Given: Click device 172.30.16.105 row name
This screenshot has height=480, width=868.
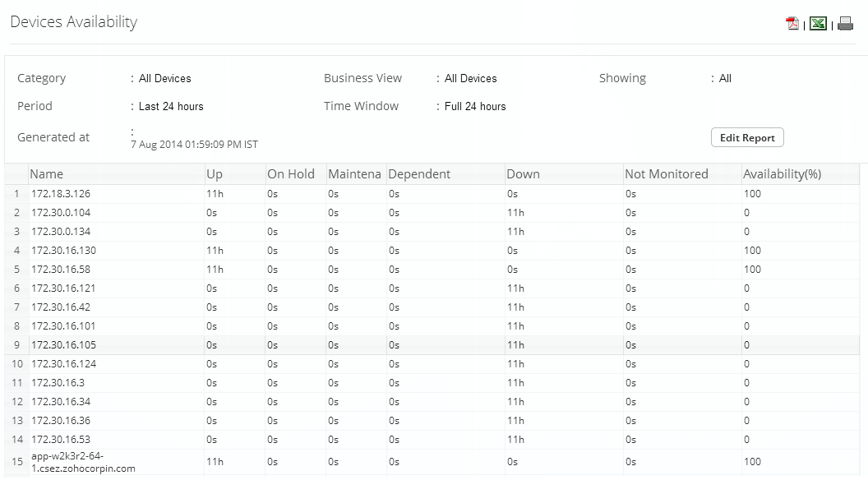Looking at the screenshot, I should pos(63,345).
